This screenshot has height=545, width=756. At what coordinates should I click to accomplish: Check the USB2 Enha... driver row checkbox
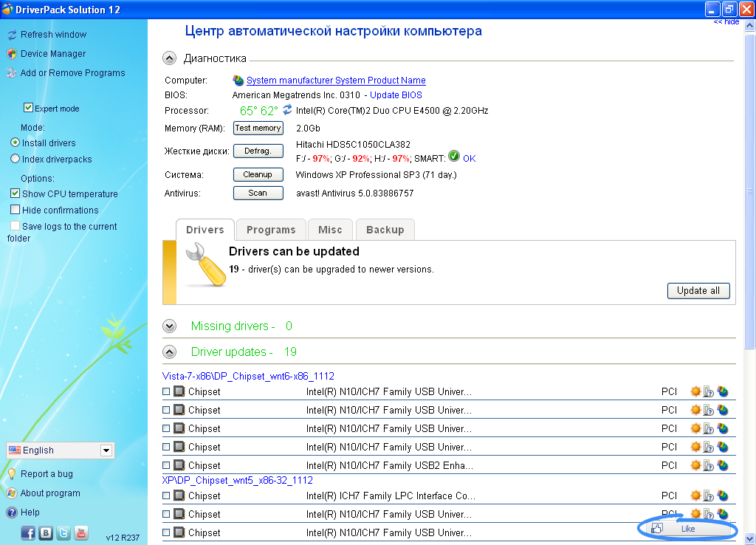pyautogui.click(x=166, y=465)
